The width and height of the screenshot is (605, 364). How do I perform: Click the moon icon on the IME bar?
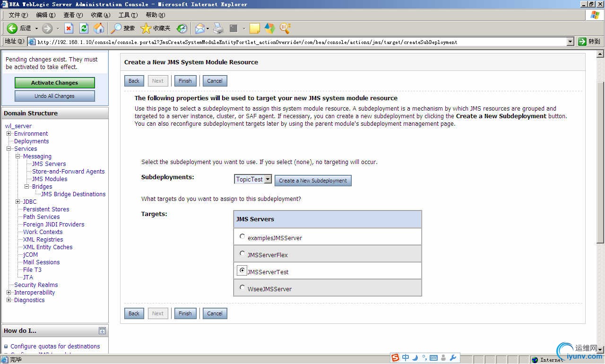point(415,358)
